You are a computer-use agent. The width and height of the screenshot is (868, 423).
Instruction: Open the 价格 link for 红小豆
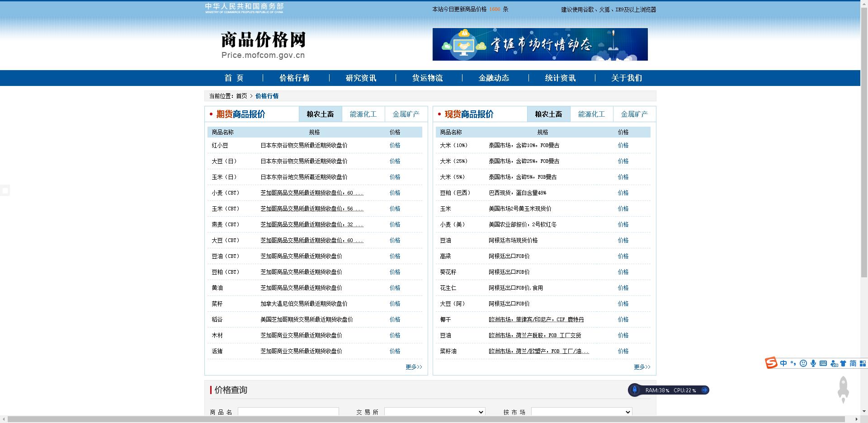[x=395, y=145]
